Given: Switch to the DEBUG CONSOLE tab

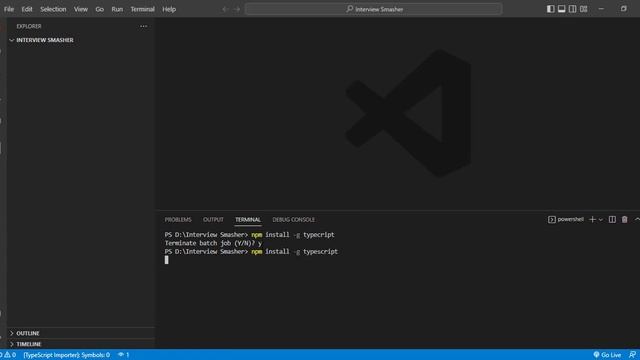Looking at the screenshot, I should point(293,220).
